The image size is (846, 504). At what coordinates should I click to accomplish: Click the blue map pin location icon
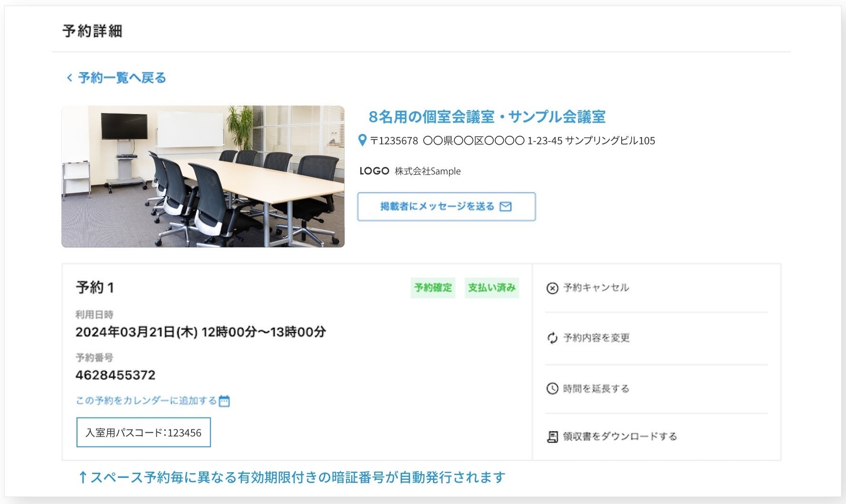(362, 140)
